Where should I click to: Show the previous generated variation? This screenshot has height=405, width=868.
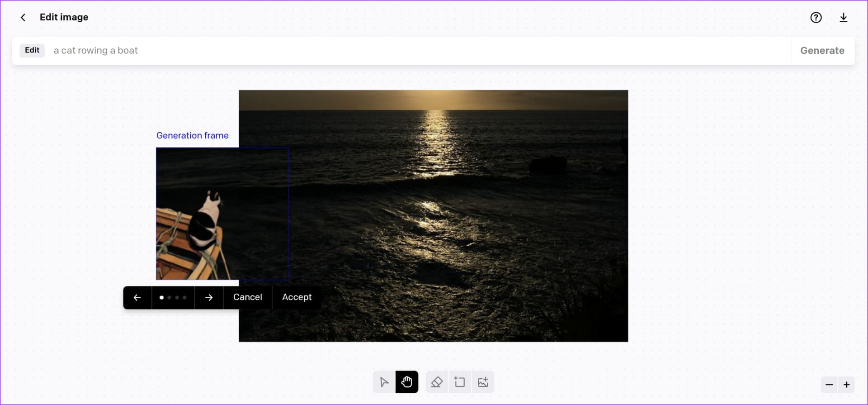click(x=137, y=298)
